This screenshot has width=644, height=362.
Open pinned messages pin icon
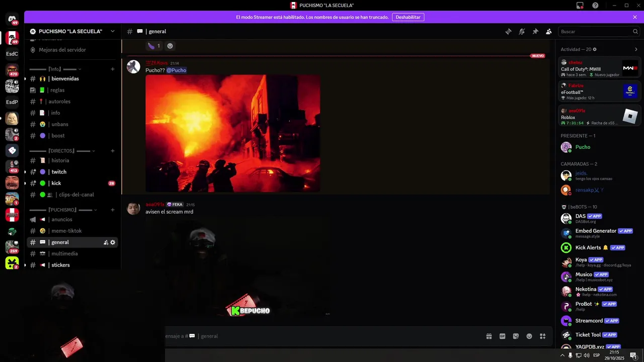click(535, 31)
